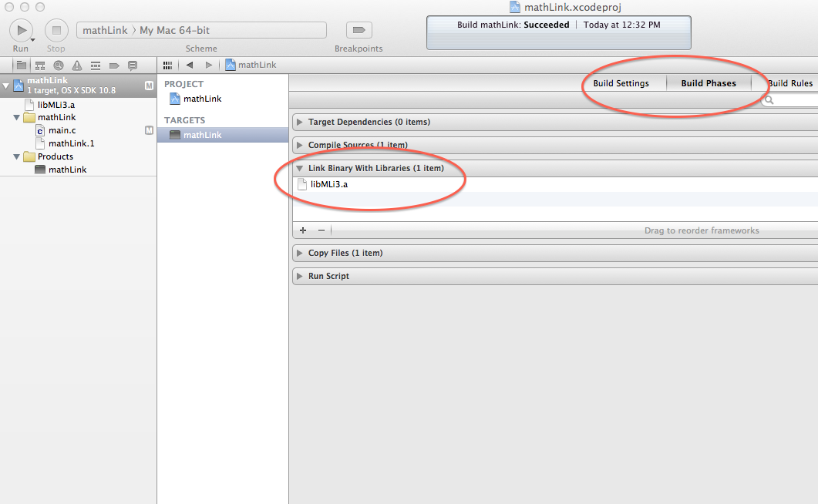Viewport: 818px width, 504px height.
Task: Collapse Link Binary With Libraries phase
Action: pyautogui.click(x=299, y=168)
